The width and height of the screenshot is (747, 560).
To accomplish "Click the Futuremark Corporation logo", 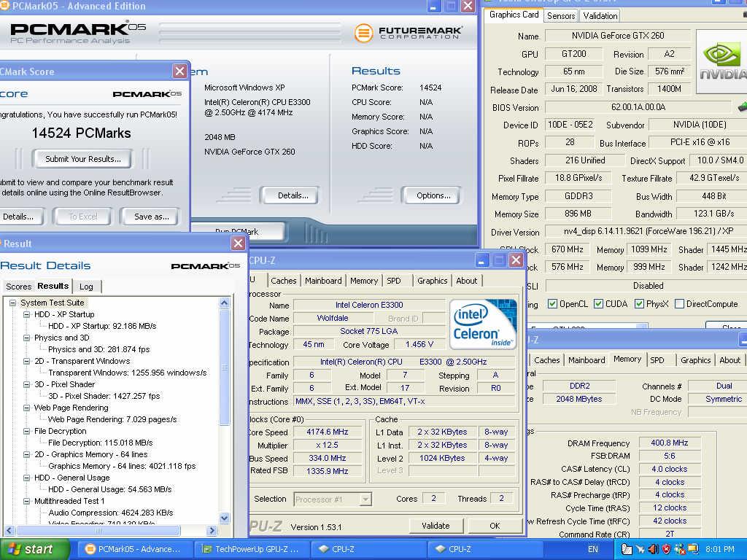I will click(x=409, y=33).
